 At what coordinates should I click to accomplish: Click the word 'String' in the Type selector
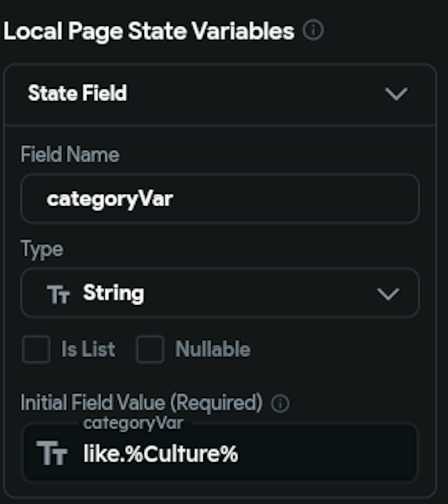(113, 294)
